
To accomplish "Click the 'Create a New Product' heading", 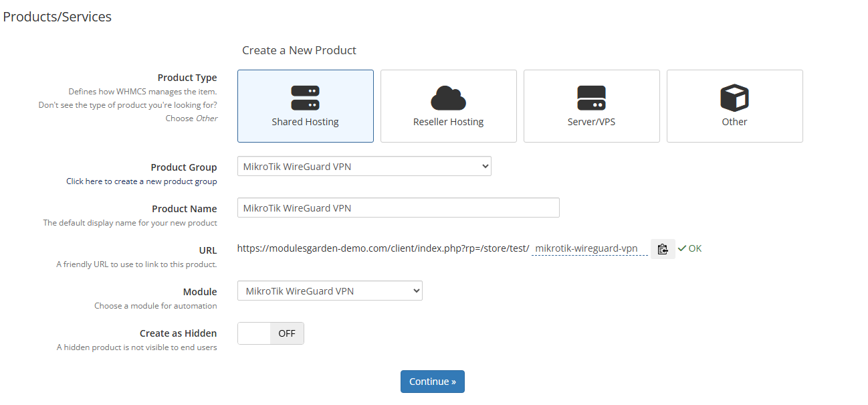I will pos(299,50).
